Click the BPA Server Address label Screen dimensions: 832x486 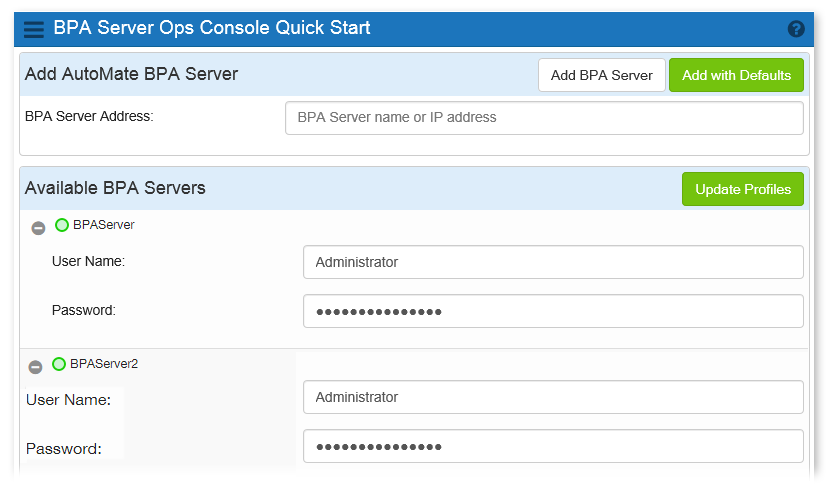pyautogui.click(x=89, y=116)
